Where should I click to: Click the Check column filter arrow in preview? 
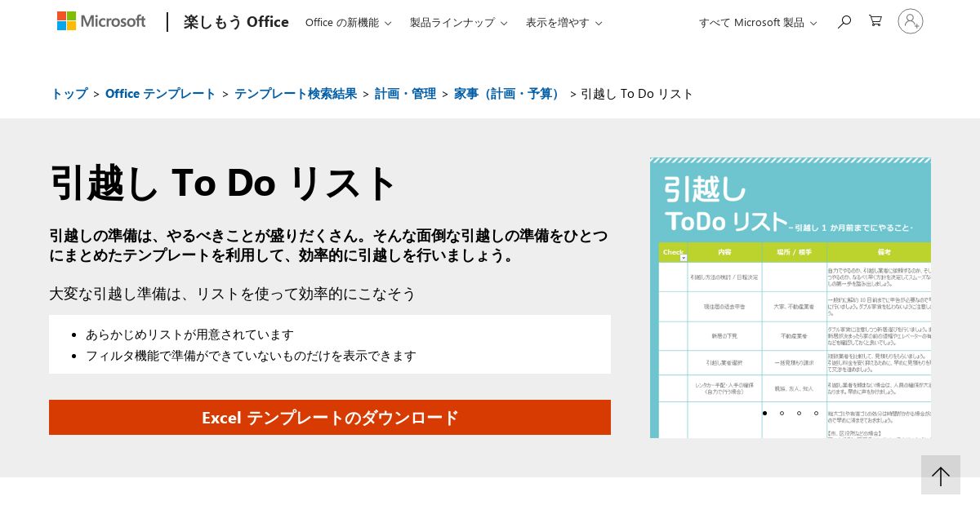click(684, 258)
